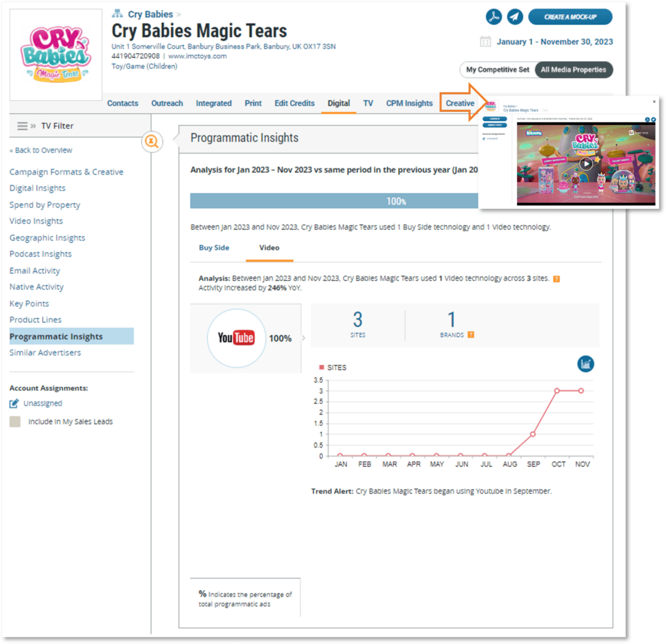Viewport: 666px width, 644px height.
Task: Open the calendar date-range icon
Action: coord(485,42)
